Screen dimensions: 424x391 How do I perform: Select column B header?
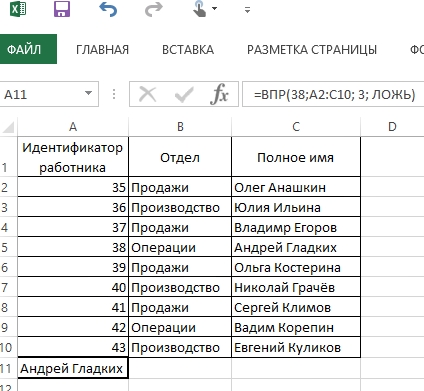click(x=180, y=127)
